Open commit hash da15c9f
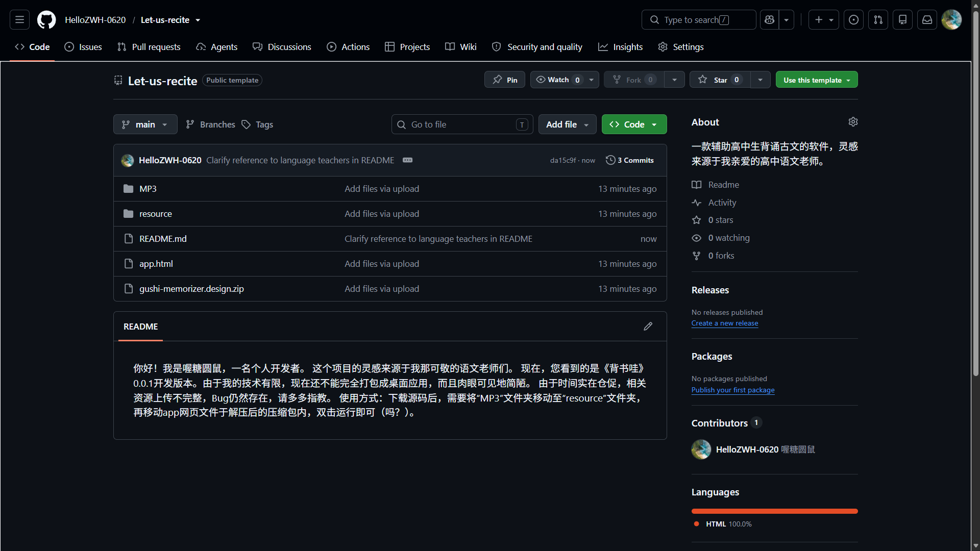The width and height of the screenshot is (980, 551). (563, 160)
